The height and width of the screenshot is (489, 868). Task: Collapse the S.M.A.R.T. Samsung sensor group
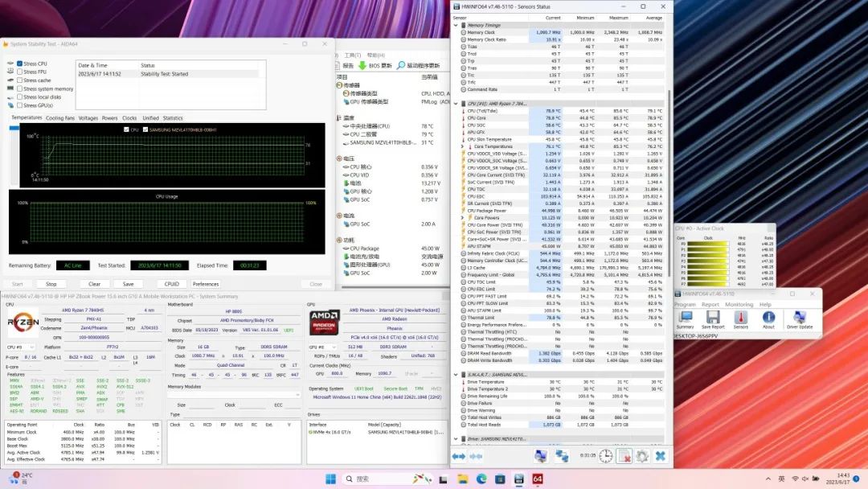457,376
